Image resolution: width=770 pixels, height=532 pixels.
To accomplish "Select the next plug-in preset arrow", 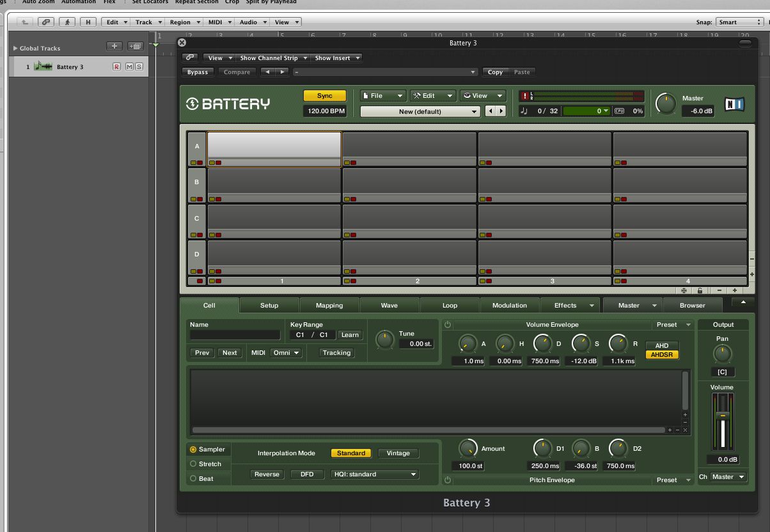I will pyautogui.click(x=281, y=72).
